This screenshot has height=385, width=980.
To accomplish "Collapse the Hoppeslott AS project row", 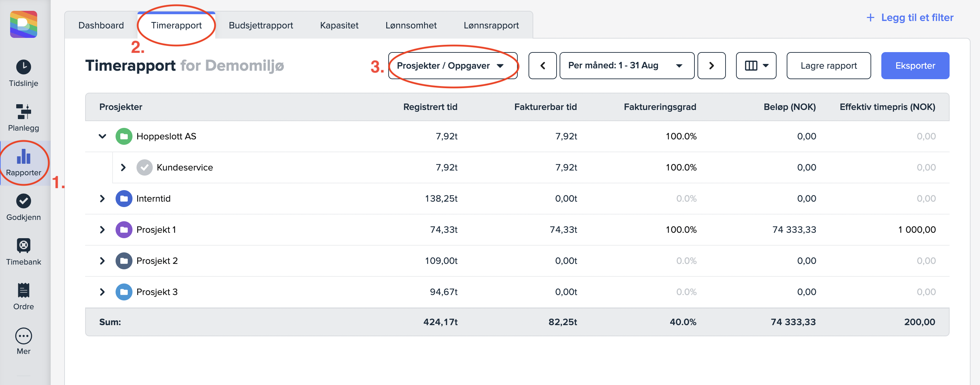I will tap(102, 136).
